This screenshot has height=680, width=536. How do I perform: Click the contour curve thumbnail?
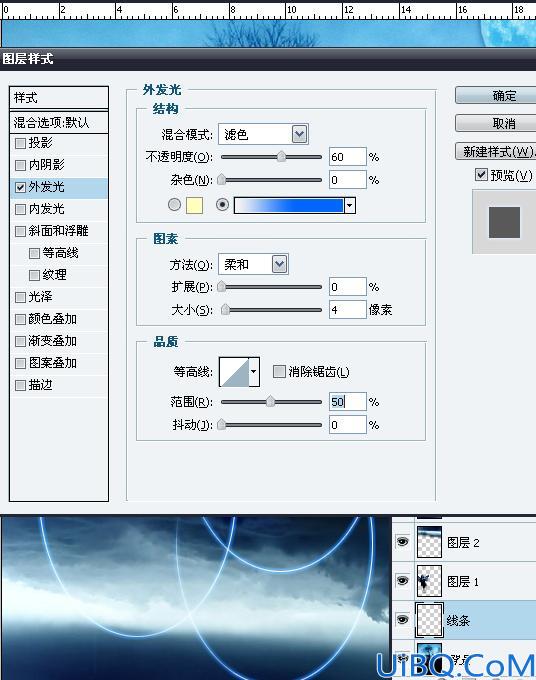click(x=234, y=372)
